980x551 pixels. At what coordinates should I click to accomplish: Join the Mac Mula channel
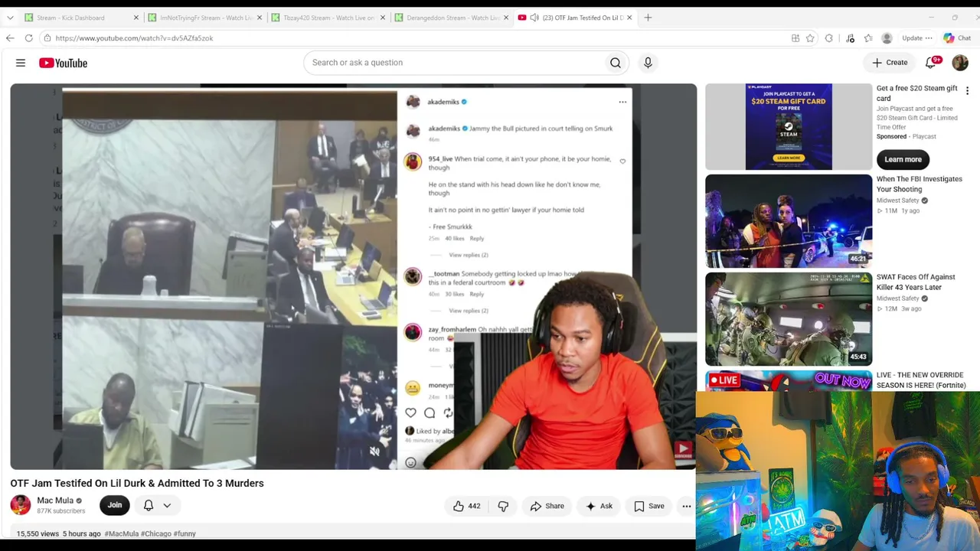115,505
